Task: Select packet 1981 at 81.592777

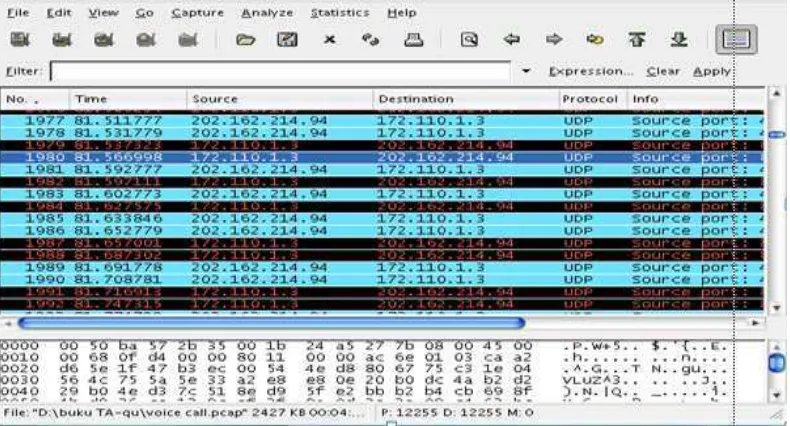Action: tap(382, 170)
